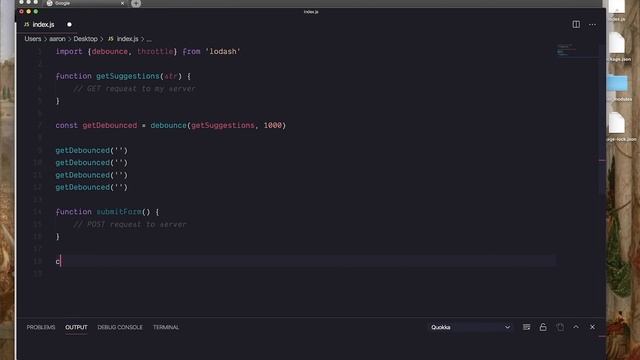This screenshot has height=360, width=640.
Task: Click the Google browser tab behind
Action: tap(85, 3)
